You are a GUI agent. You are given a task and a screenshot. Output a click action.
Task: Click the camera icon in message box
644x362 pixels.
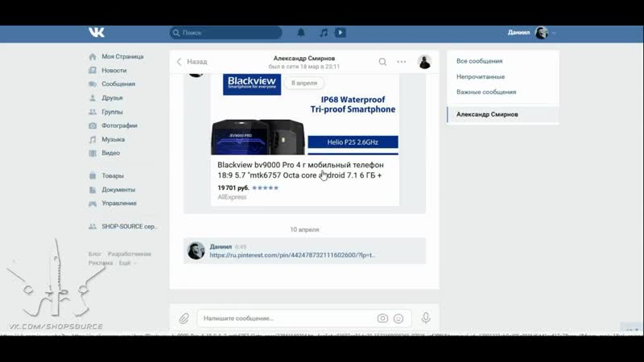pyautogui.click(x=382, y=318)
